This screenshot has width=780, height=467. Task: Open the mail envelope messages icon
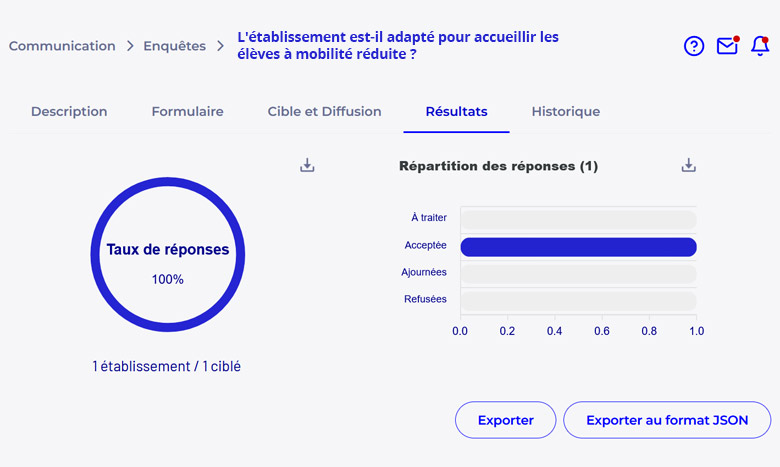[x=728, y=46]
